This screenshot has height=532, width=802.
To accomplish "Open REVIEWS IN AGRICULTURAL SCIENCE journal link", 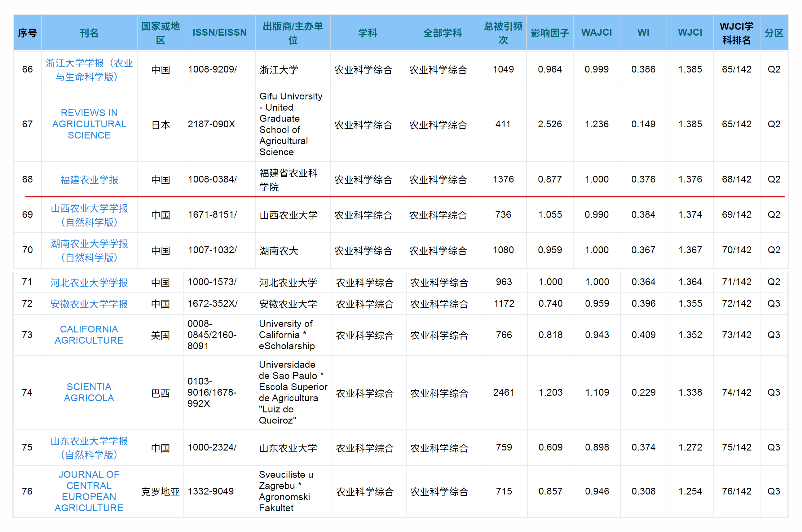I will coord(89,124).
